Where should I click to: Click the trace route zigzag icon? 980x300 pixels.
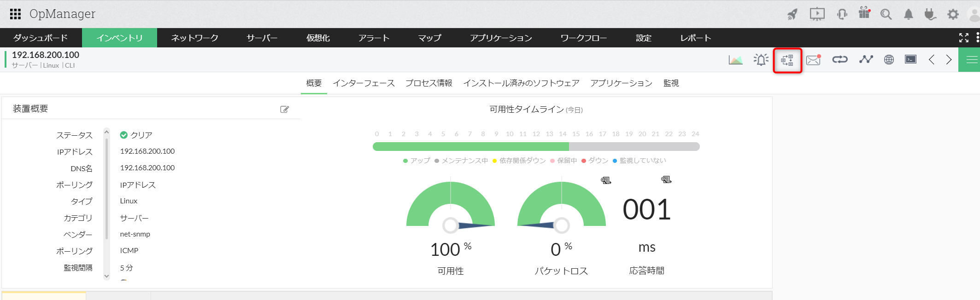[x=866, y=59]
